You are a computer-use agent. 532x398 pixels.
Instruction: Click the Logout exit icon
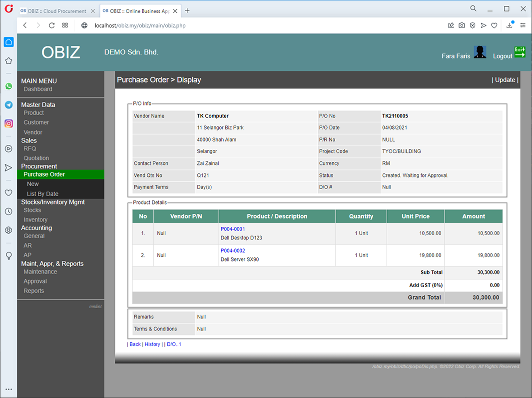tap(520, 51)
